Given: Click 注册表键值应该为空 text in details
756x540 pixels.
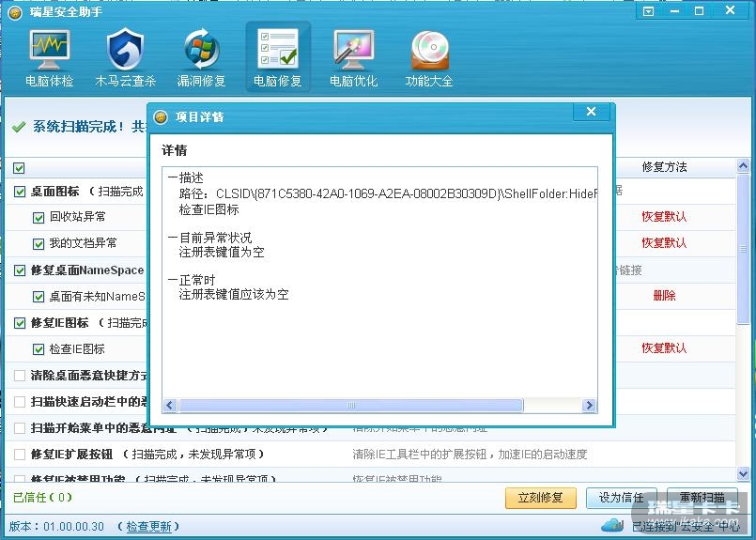Looking at the screenshot, I should (x=234, y=295).
